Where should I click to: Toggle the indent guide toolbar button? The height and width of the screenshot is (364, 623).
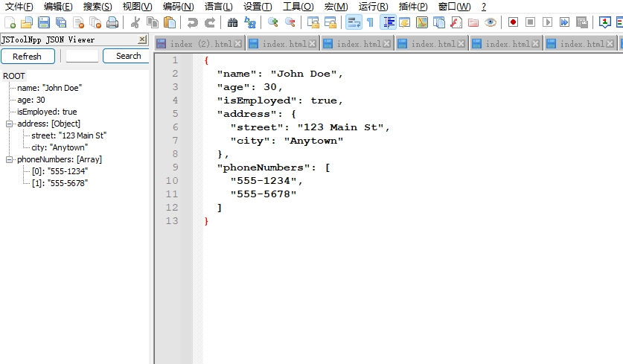[x=389, y=22]
